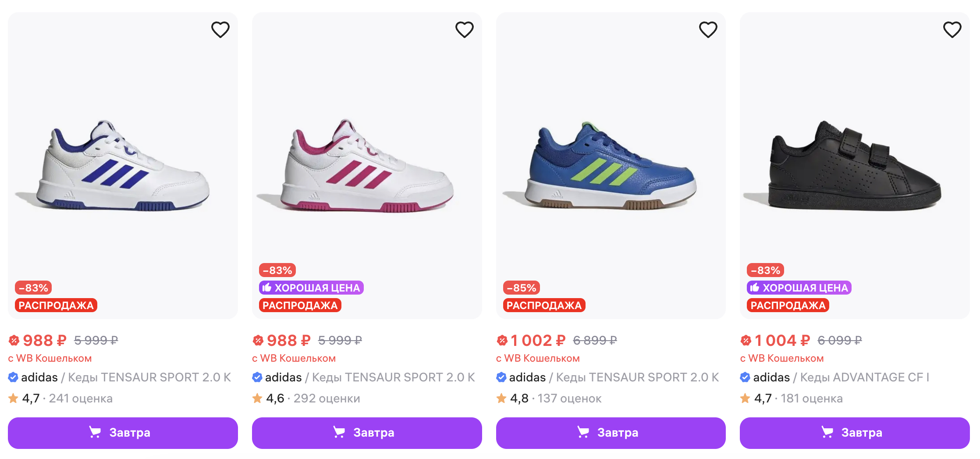
Task: Click РАСПРОДАЖА badge on black sneaker
Action: [788, 305]
